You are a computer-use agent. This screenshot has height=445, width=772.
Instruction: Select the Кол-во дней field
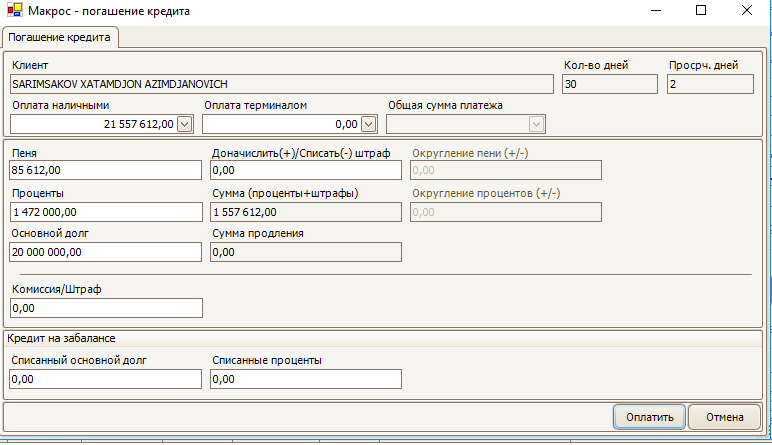(610, 84)
